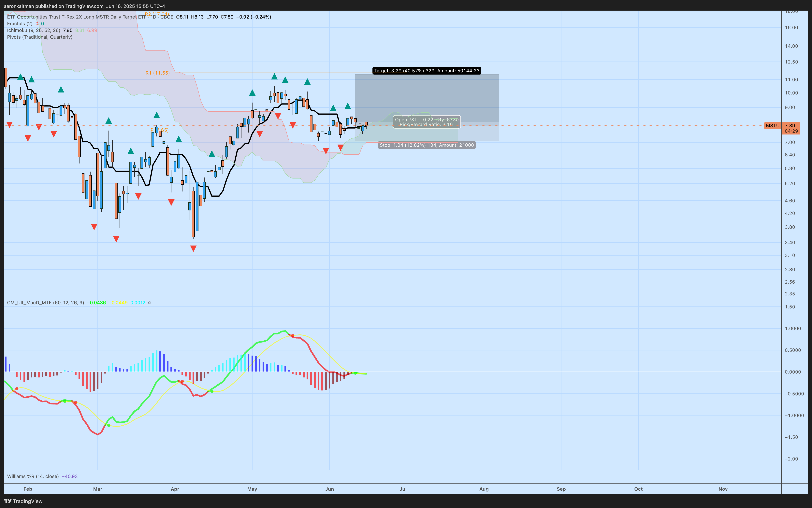Select the Target 3.29 (40.57%) label
The width and height of the screenshot is (812, 508).
427,71
